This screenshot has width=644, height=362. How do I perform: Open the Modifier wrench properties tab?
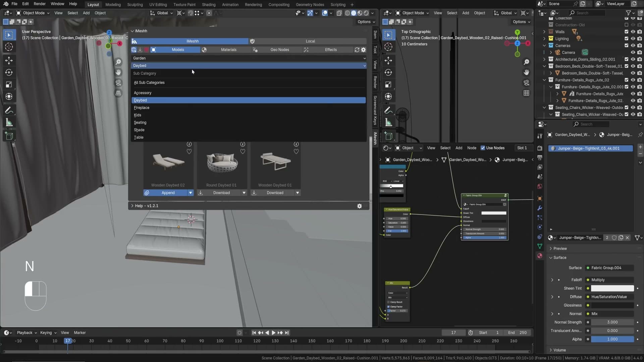[x=540, y=208]
